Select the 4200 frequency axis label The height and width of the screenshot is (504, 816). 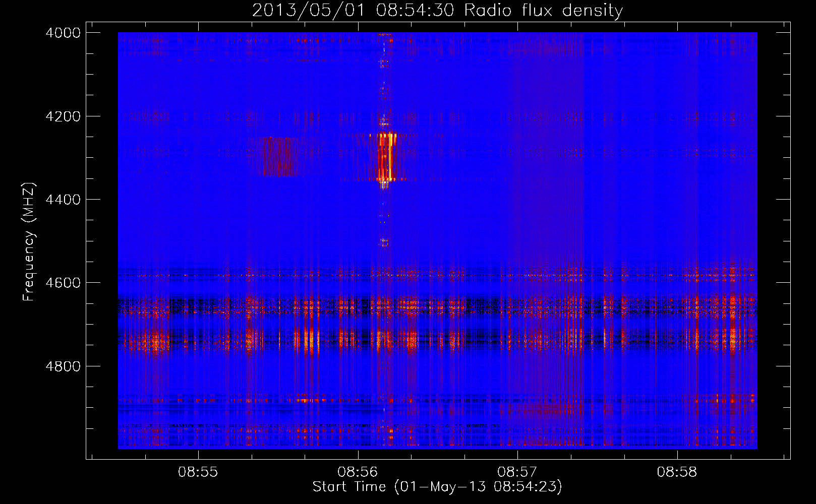63,116
